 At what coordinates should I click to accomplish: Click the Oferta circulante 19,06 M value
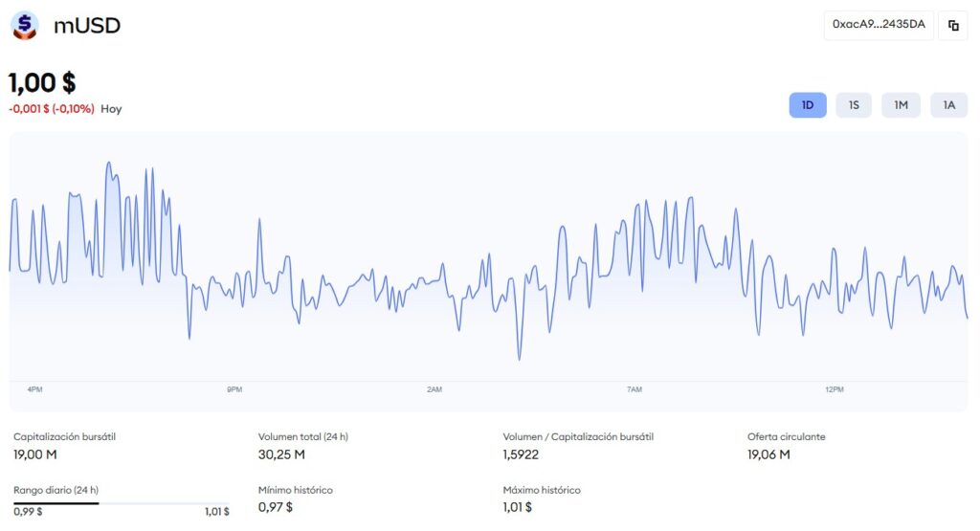(768, 454)
